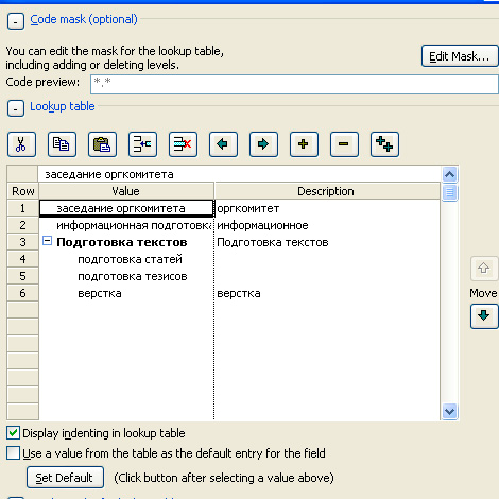499x499 pixels.
Task: Click the empty description cell for подготовка статей
Action: (327, 259)
